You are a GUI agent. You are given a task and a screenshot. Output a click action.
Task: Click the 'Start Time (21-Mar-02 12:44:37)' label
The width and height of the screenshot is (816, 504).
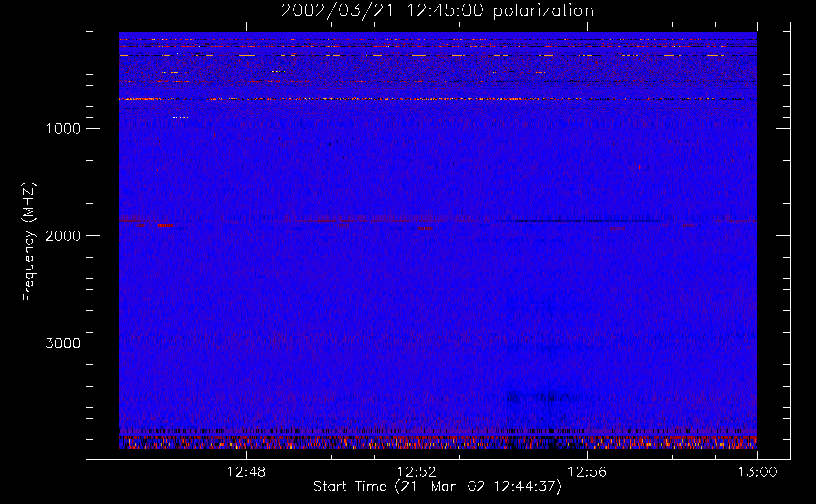[x=437, y=487]
